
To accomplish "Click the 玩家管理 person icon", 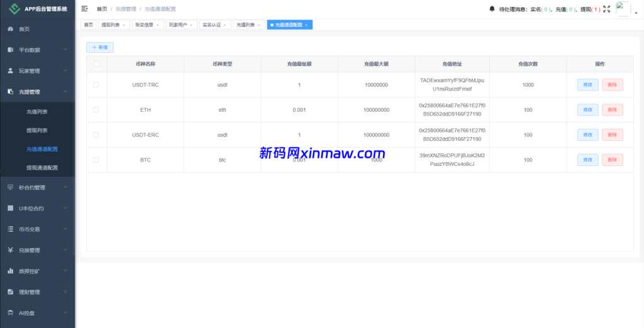I will click(x=11, y=70).
